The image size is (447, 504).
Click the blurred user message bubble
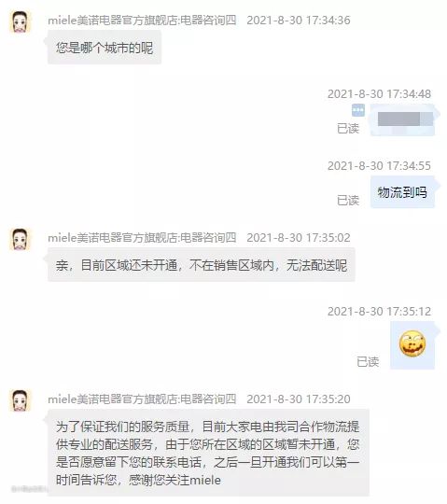402,119
